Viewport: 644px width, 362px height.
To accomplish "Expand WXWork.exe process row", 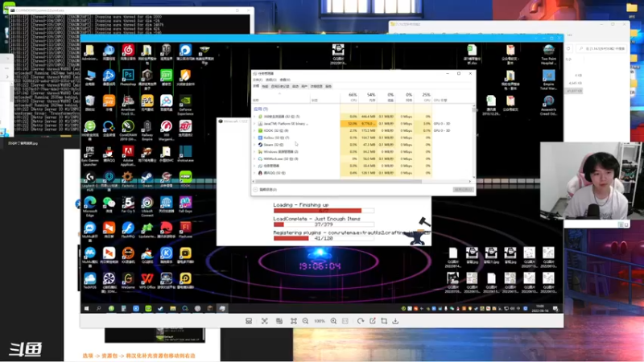I will click(254, 158).
